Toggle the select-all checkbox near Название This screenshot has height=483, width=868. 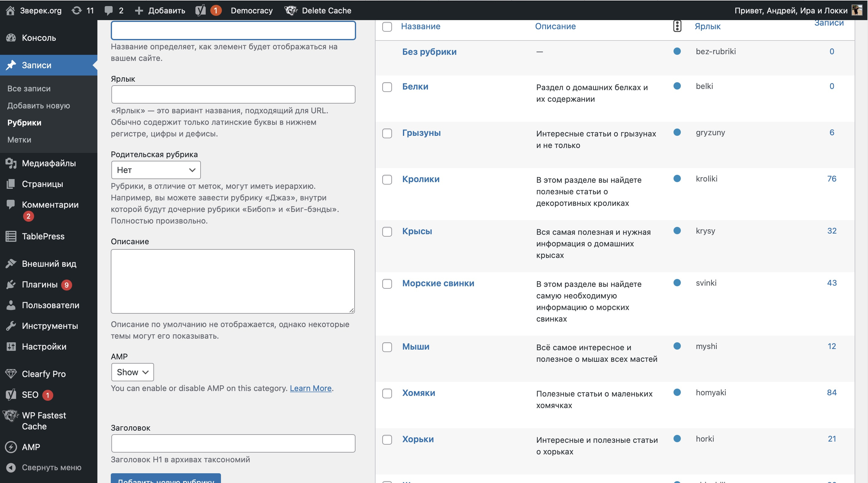pyautogui.click(x=387, y=26)
